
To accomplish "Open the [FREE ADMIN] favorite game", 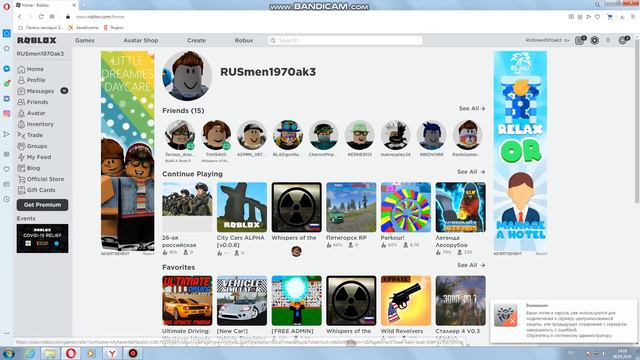I will [x=296, y=300].
